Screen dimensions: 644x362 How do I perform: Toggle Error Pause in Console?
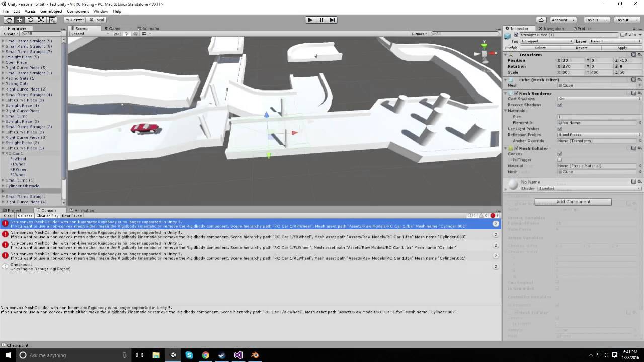tap(72, 216)
